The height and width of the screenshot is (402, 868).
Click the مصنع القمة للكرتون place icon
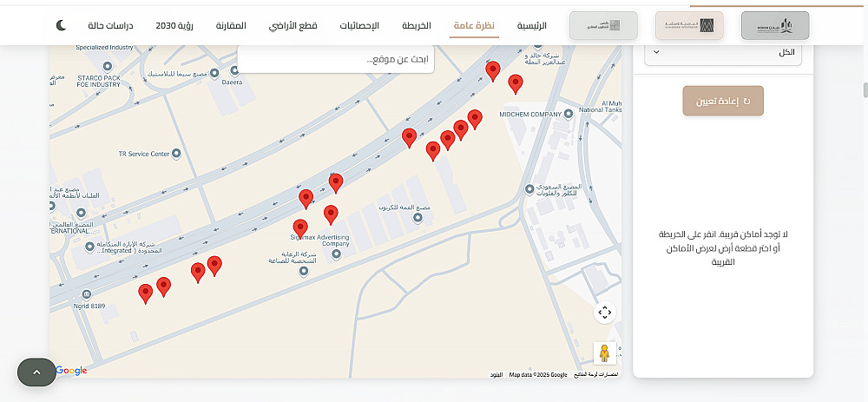click(418, 218)
